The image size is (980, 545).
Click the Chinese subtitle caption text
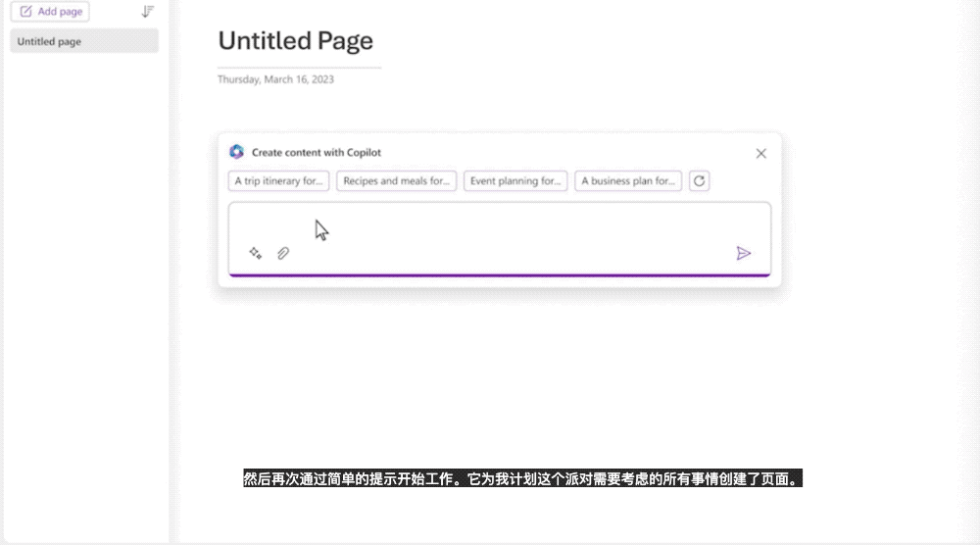coord(522,480)
